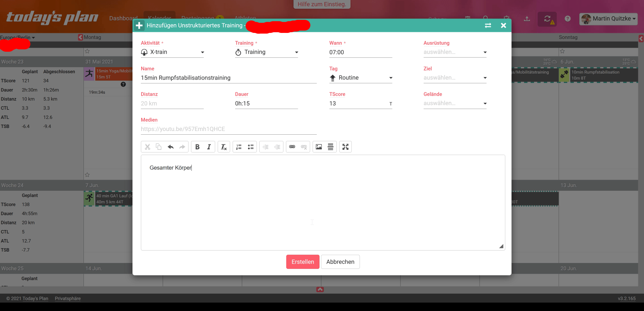Click the text area resize handle
The image size is (644, 311).
pyautogui.click(x=501, y=246)
